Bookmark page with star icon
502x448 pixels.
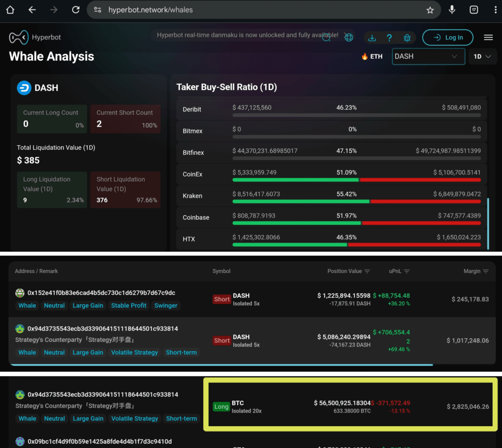[x=430, y=10]
